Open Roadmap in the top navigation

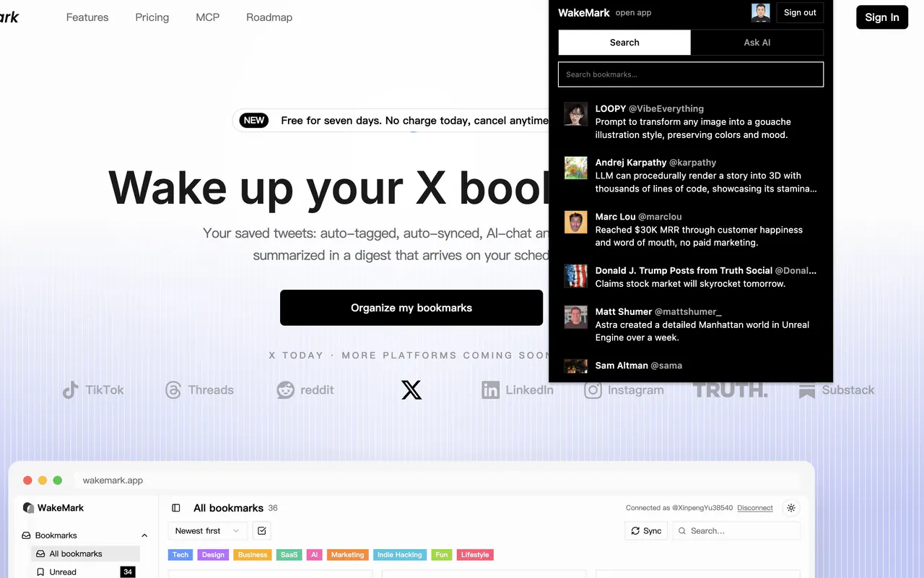[269, 17]
